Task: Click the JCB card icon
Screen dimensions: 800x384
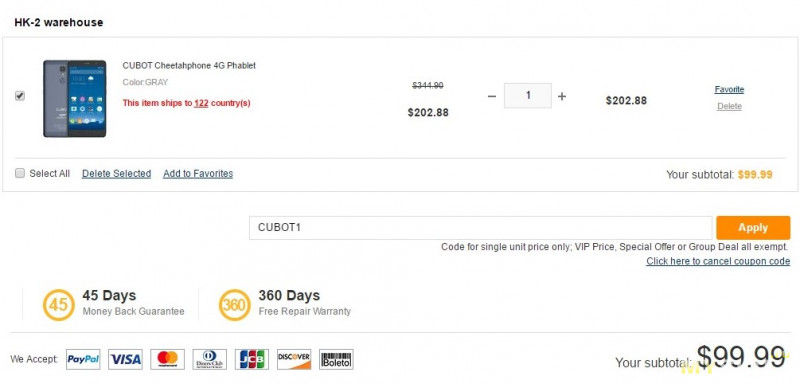Action: click(252, 360)
